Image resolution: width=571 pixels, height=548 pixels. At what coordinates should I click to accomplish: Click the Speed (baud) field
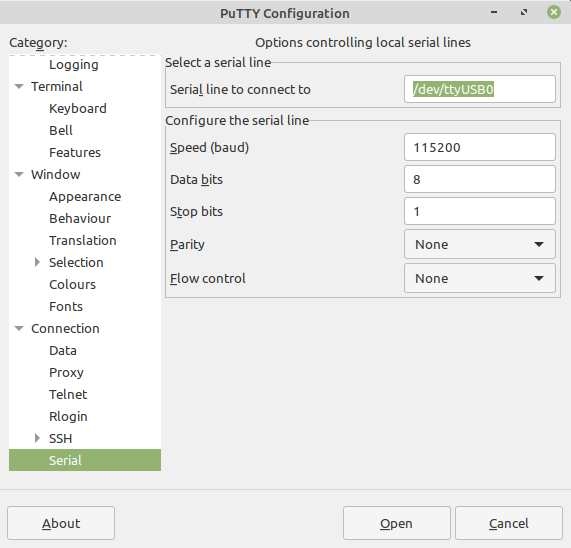click(480, 147)
